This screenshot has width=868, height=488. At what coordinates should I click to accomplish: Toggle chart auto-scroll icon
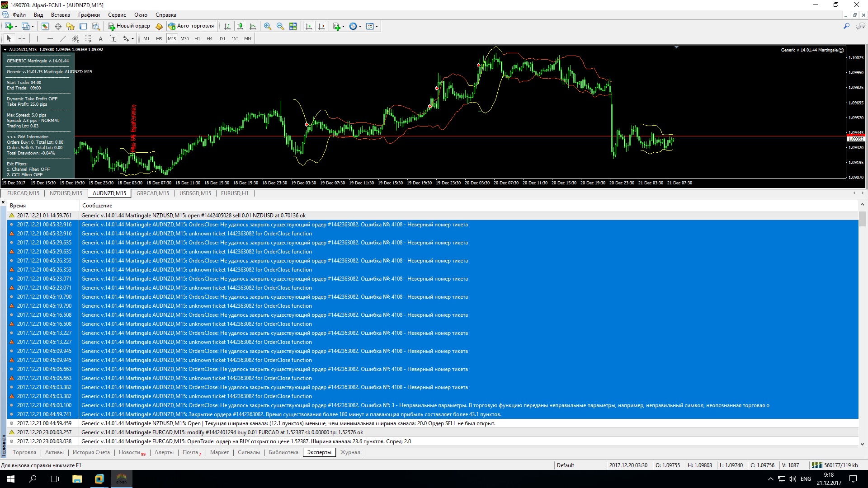309,26
